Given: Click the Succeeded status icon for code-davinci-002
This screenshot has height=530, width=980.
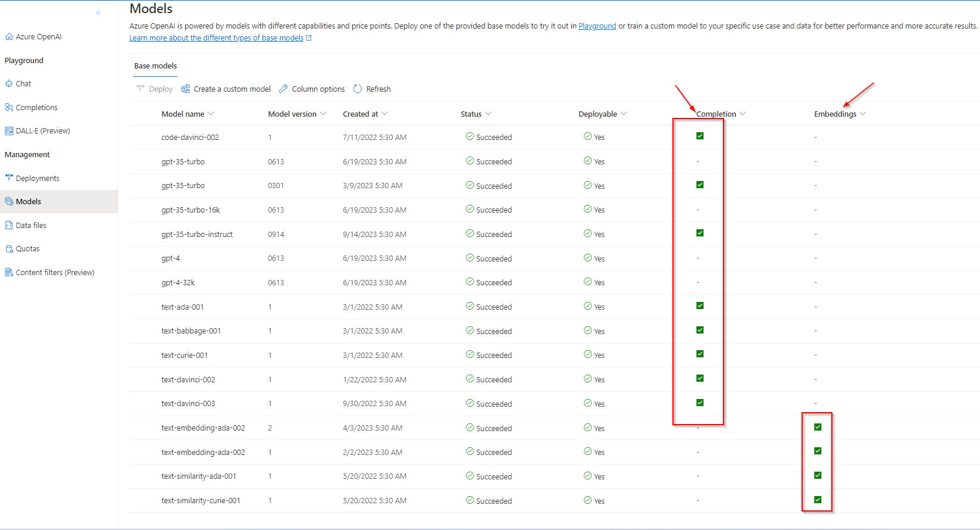Looking at the screenshot, I should pyautogui.click(x=470, y=136).
